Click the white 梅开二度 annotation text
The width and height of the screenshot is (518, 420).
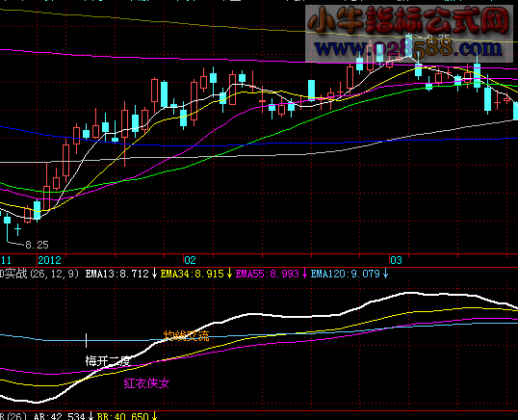point(108,361)
